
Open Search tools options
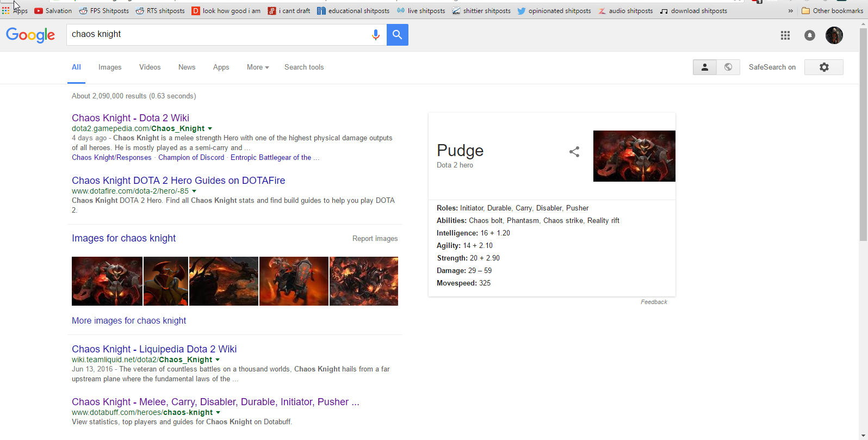click(304, 67)
